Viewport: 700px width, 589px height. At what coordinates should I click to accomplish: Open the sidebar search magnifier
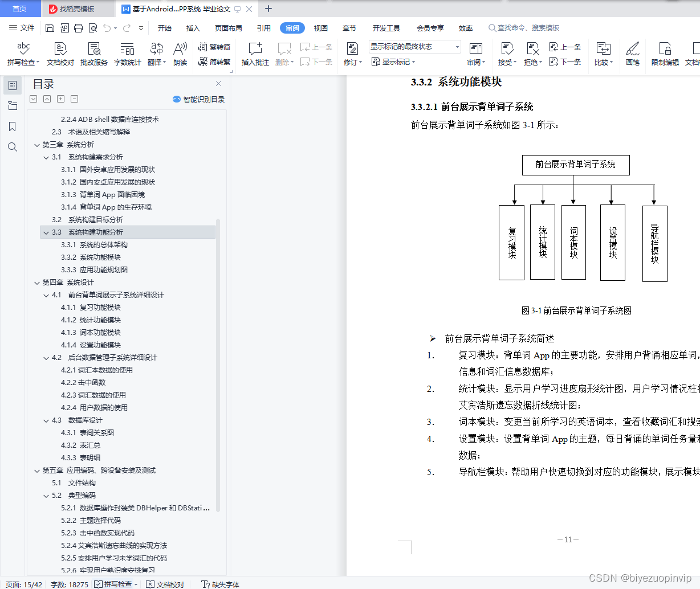tap(13, 147)
